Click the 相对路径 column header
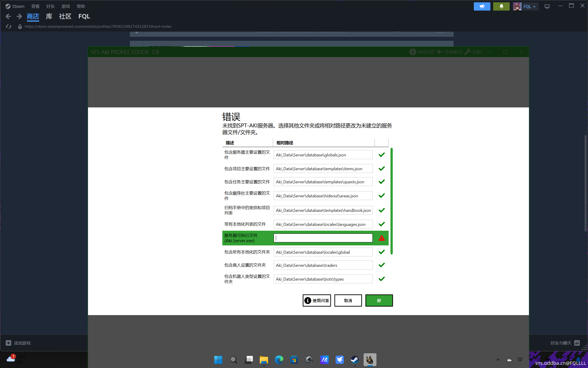 click(324, 143)
